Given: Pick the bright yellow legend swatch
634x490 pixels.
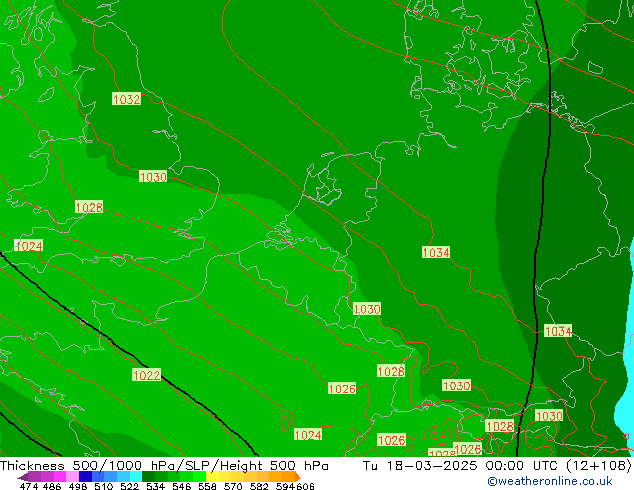Looking at the screenshot, I should (x=212, y=476).
